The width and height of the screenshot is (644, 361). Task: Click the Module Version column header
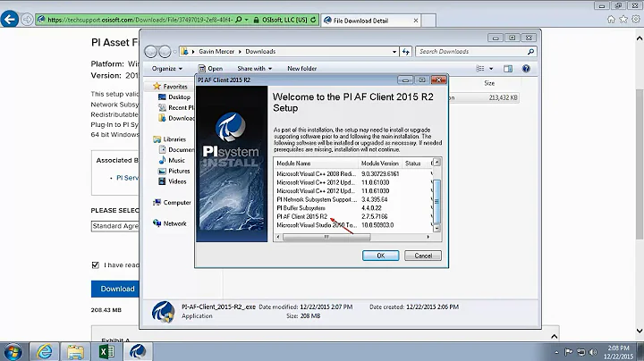coord(380,164)
